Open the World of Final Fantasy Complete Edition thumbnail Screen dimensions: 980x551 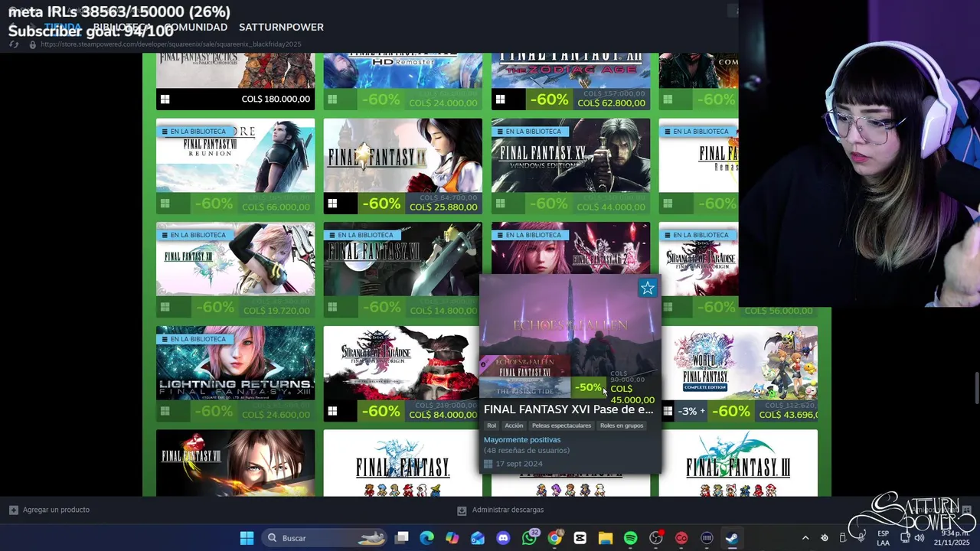coord(738,363)
